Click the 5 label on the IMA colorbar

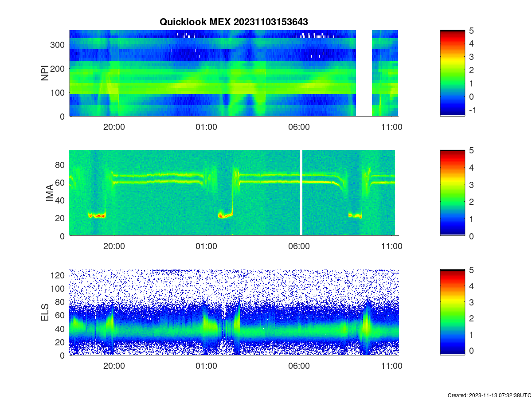tap(471, 150)
